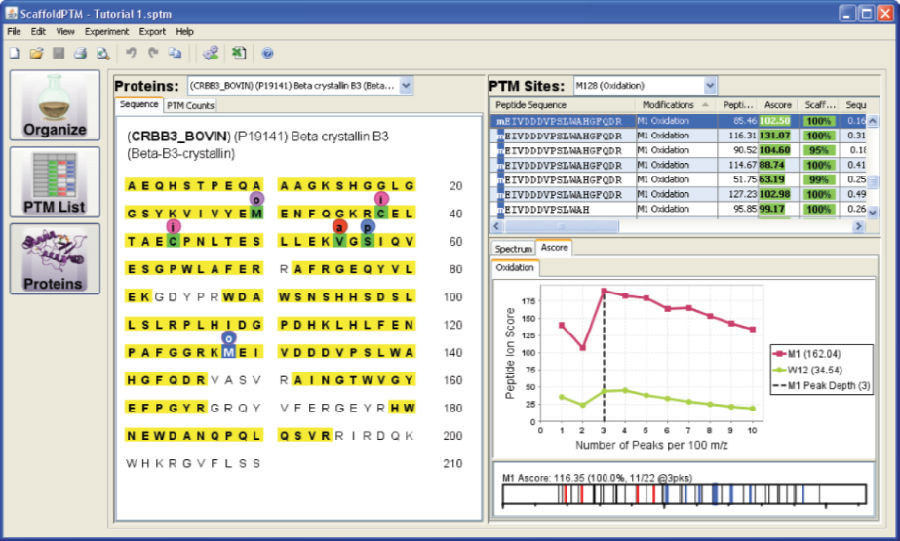The image size is (900, 541).
Task: Select row with Ascore 102.98
Action: (678, 194)
